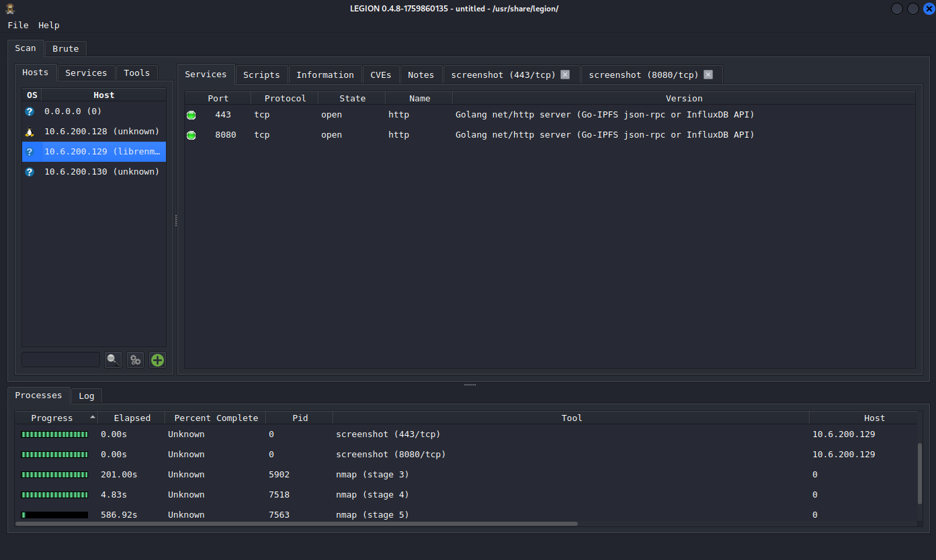Select the Services tab in right panel

(206, 74)
